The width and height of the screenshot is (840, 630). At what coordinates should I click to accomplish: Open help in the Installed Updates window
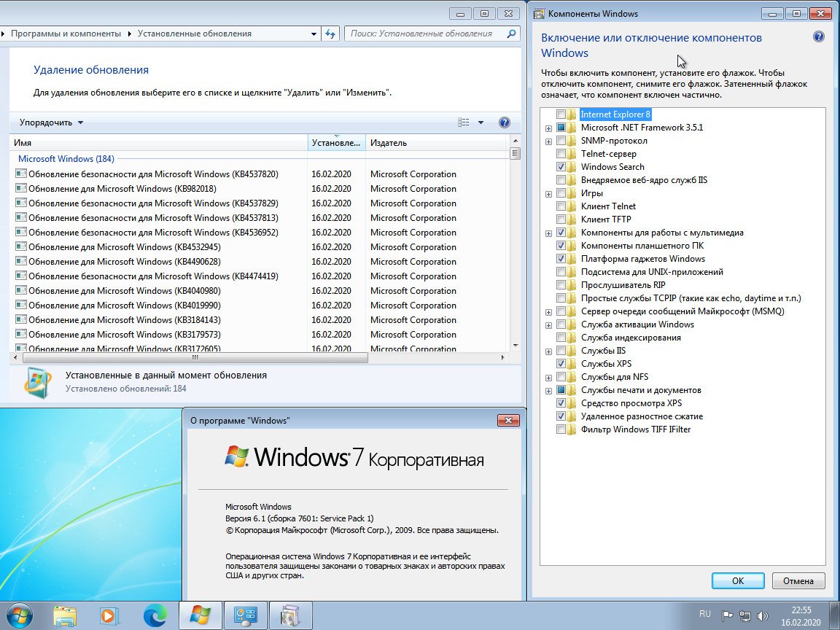504,122
